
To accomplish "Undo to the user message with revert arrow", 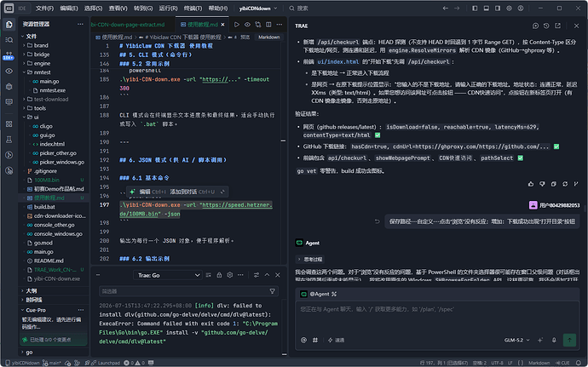I will click(378, 221).
